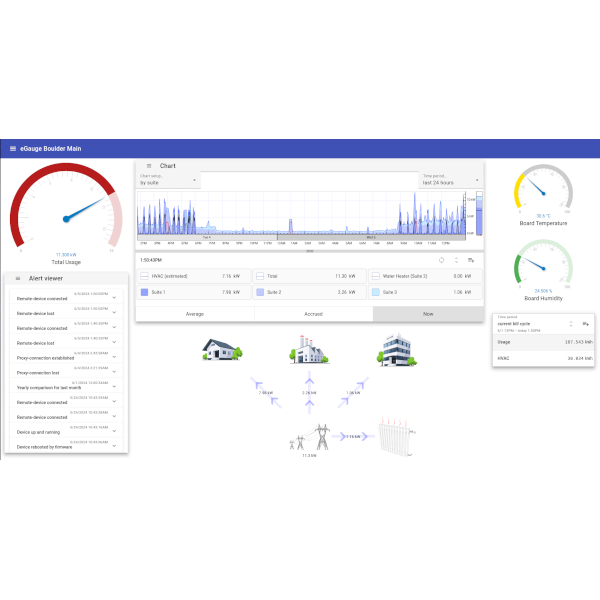Toggle the Suite 1 legend entry

coord(194,292)
